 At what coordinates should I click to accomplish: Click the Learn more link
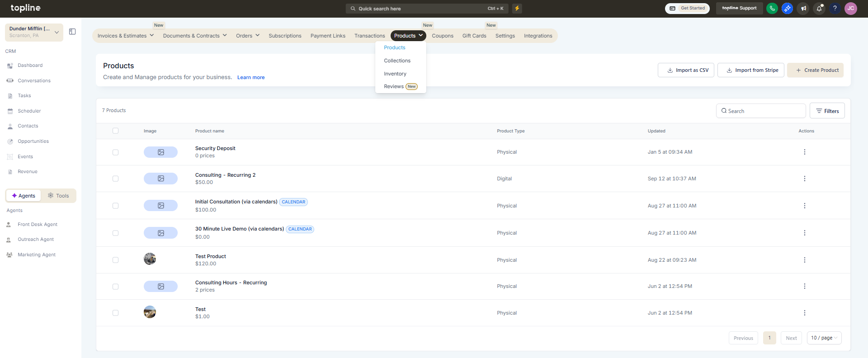[251, 77]
